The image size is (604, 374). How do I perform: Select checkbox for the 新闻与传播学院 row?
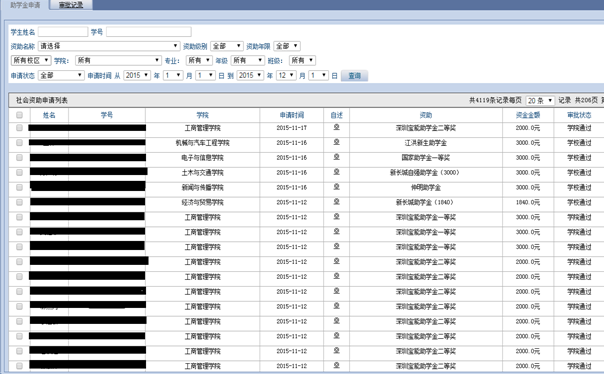point(19,187)
